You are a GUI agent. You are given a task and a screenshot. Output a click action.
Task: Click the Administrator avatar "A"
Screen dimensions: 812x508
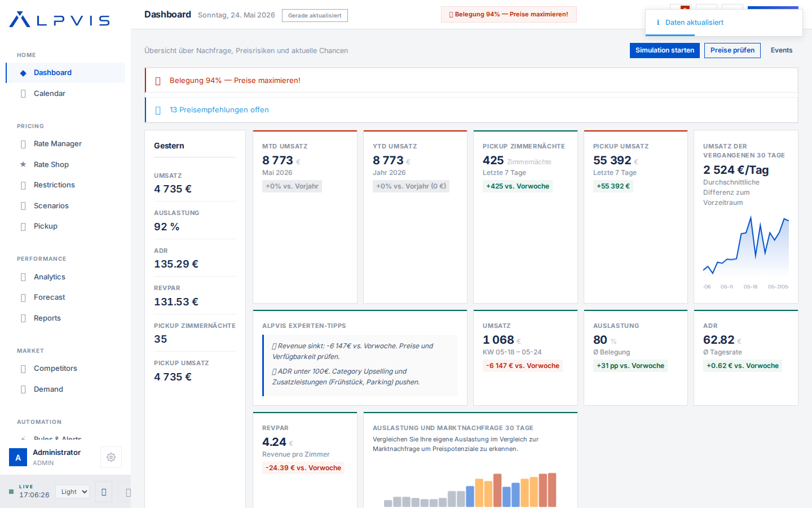18,457
